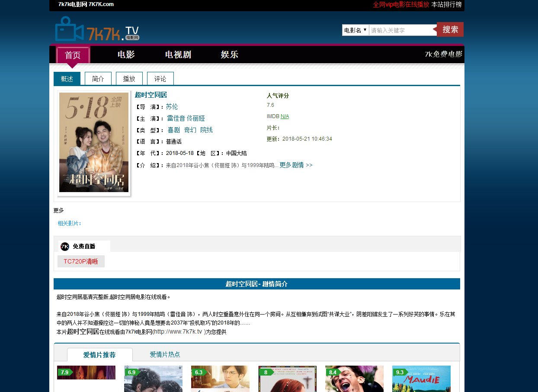Viewport: 538px width, 392px height.
Task: Expand 更多剧情 to read full synopsis
Action: [296, 165]
